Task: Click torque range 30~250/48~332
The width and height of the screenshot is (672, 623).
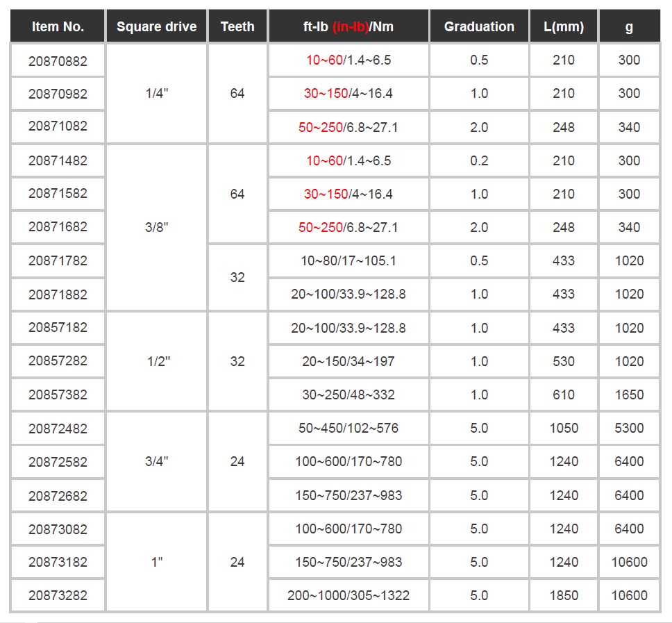Action: (x=348, y=394)
